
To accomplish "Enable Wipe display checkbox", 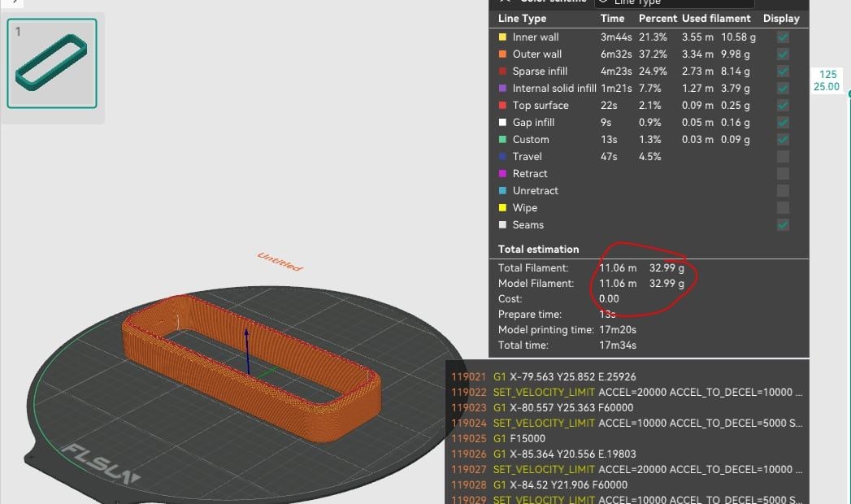I will pos(783,208).
